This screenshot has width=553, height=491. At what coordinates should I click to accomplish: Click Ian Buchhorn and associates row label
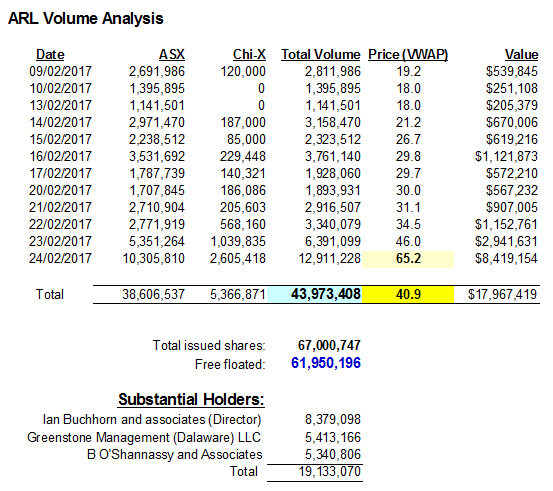[152, 419]
